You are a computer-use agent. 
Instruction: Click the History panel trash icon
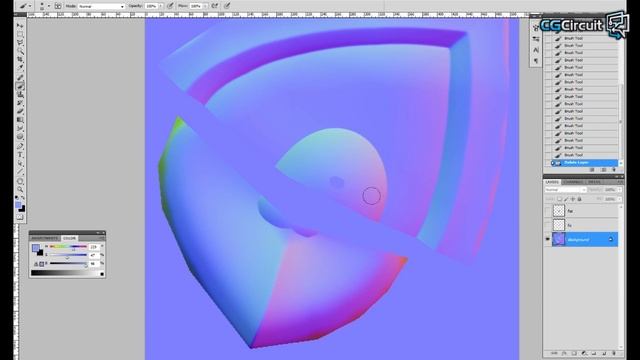coord(614,170)
